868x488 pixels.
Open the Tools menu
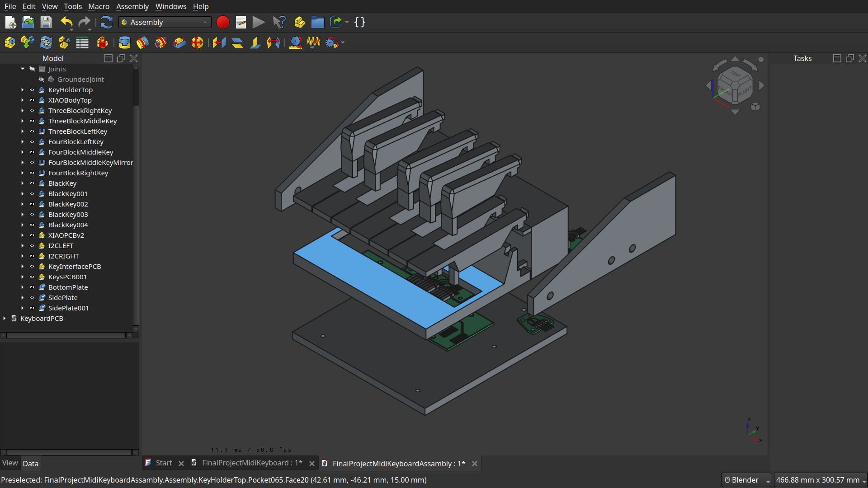coord(73,6)
